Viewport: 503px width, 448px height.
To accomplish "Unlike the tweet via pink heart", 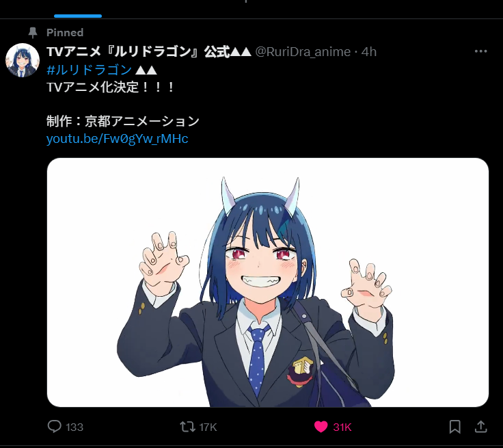I will pyautogui.click(x=321, y=427).
